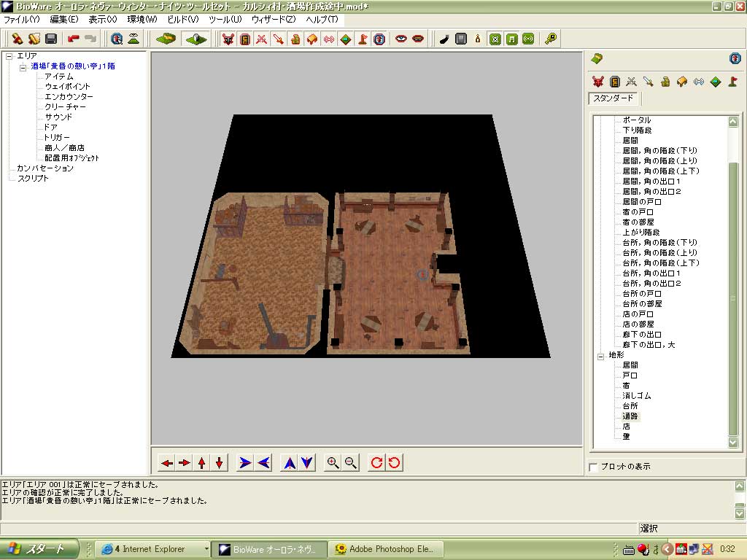
Task: Click the red lips icon in toolbar
Action: 418,39
